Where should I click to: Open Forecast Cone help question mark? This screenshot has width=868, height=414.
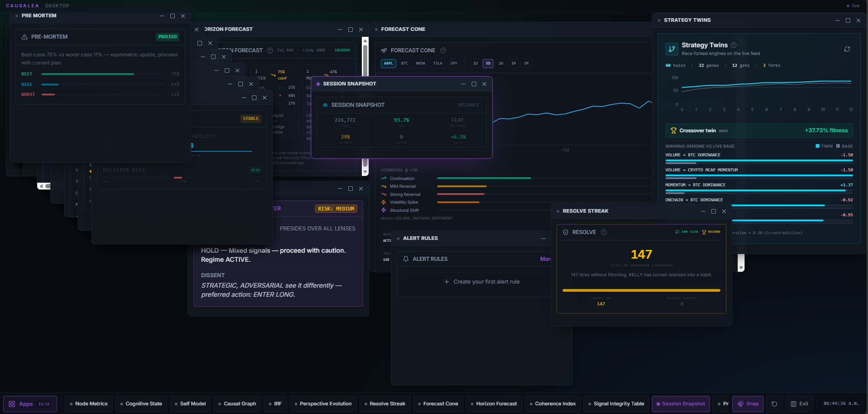click(443, 50)
